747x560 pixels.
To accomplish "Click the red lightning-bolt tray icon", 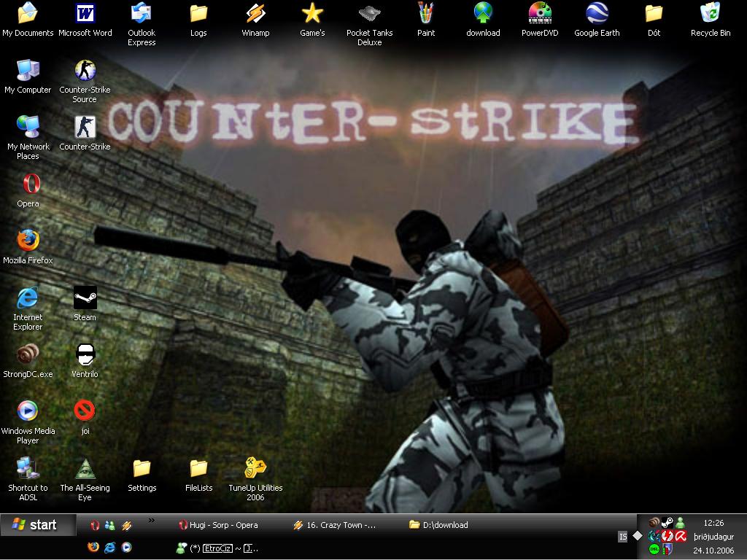I will pyautogui.click(x=667, y=536).
